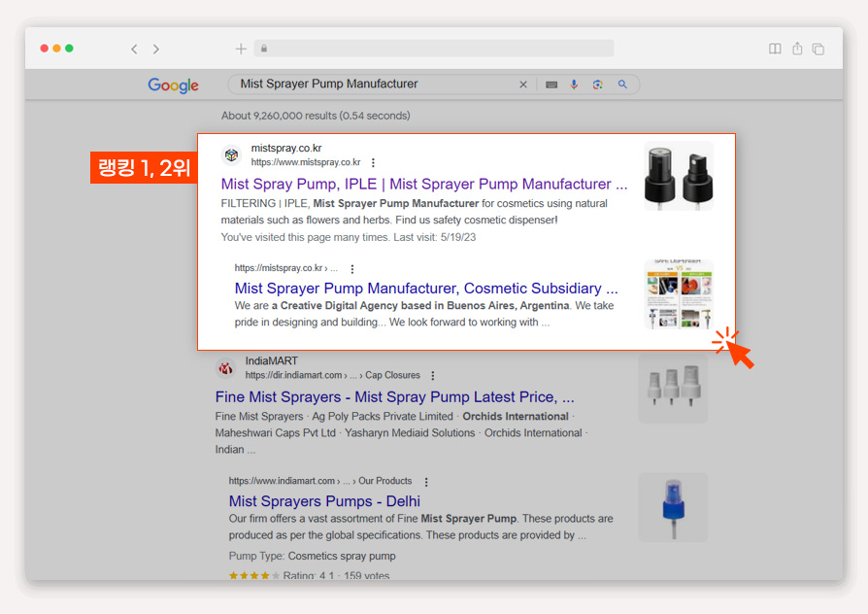Click the 'IndiaMART' site name
This screenshot has width=868, height=614.
(271, 360)
